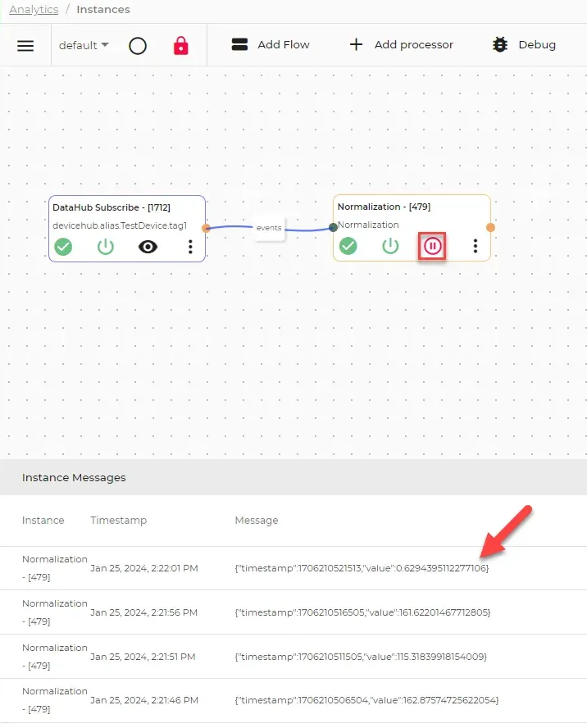This screenshot has height=728, width=587.
Task: Click Normalization instance cell in 2:22:01 PM row
Action: 55,568
